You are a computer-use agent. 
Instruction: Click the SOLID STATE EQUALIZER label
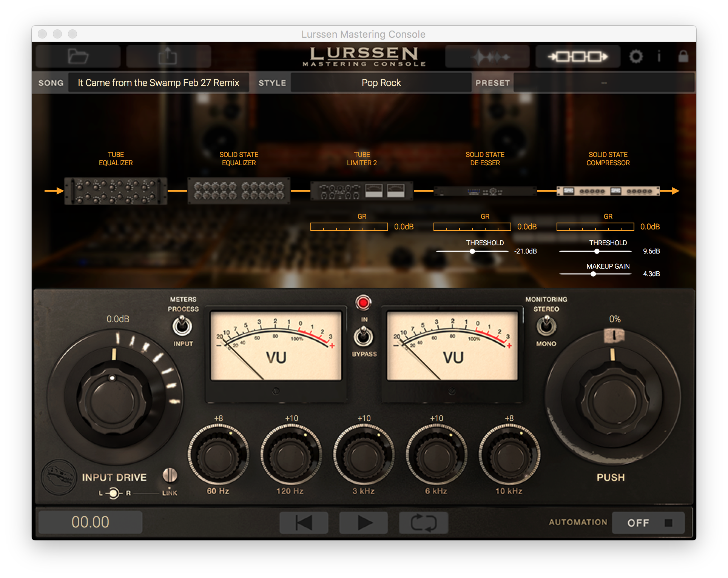(239, 159)
